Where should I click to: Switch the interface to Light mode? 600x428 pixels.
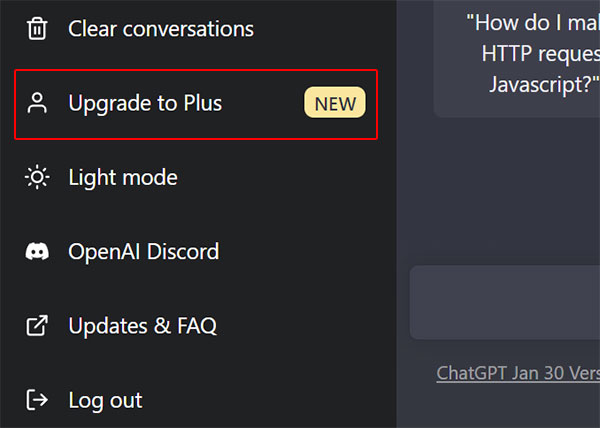pyautogui.click(x=123, y=177)
